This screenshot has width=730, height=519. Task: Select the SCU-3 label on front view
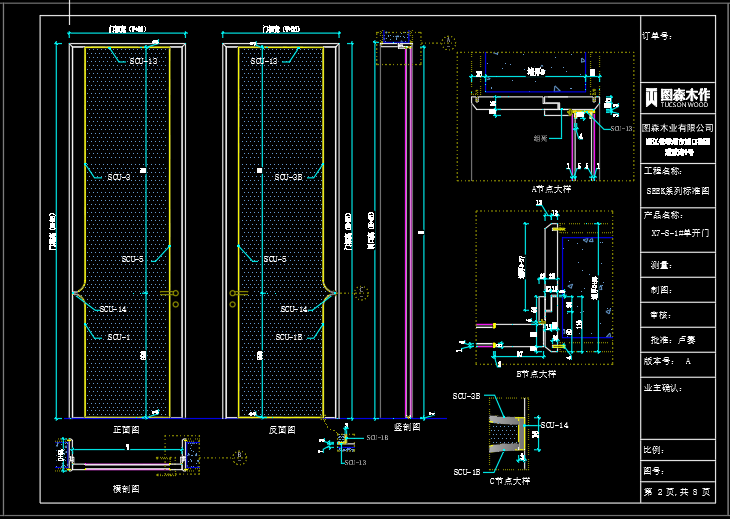point(119,177)
